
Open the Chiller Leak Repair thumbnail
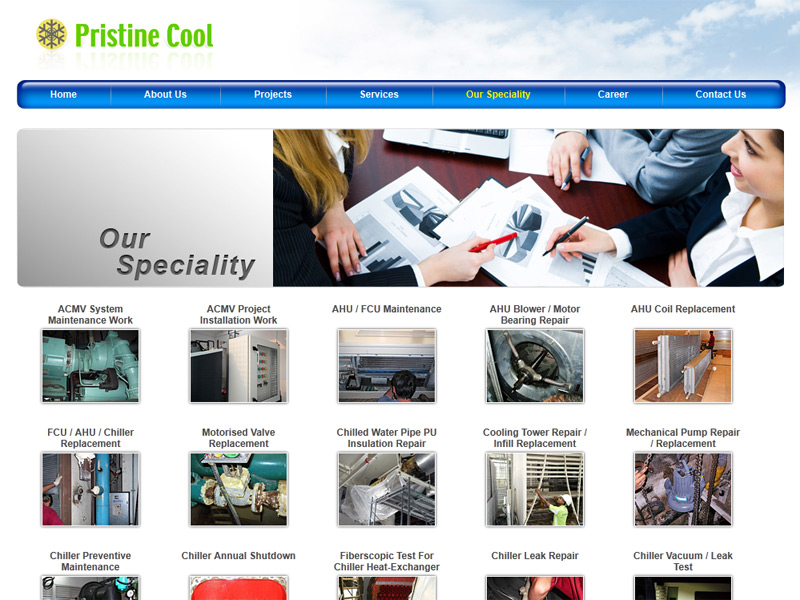click(535, 588)
